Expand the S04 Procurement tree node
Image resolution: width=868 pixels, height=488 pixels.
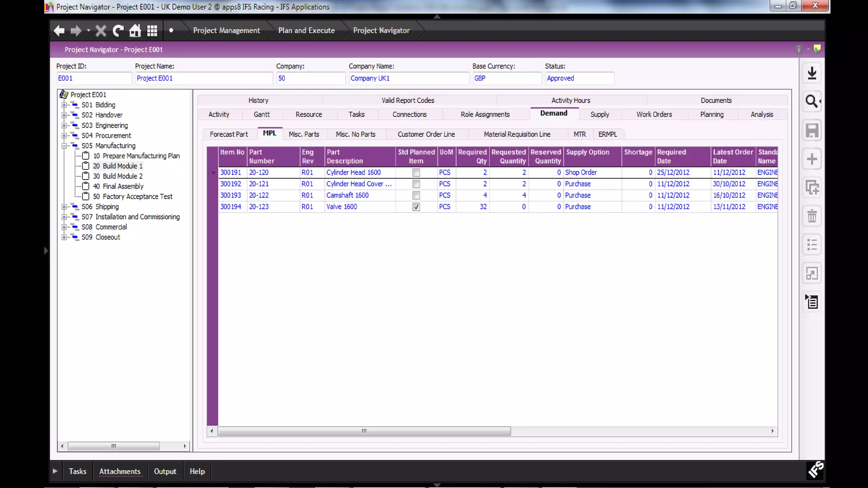pos(64,136)
